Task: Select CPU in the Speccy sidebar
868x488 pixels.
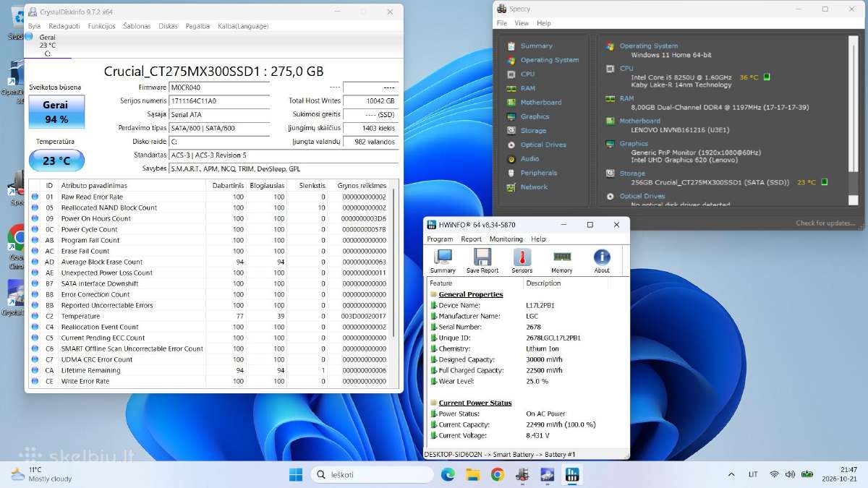Action: [527, 74]
